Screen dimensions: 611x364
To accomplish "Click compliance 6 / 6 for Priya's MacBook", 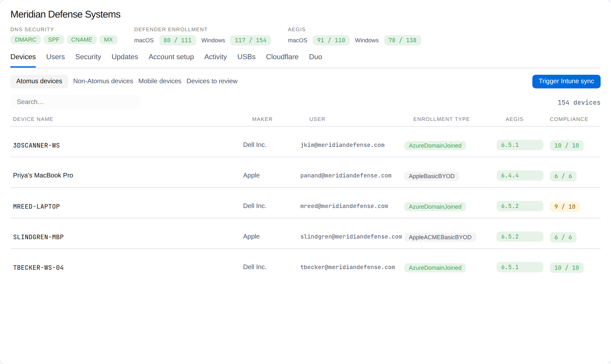I will click(563, 176).
